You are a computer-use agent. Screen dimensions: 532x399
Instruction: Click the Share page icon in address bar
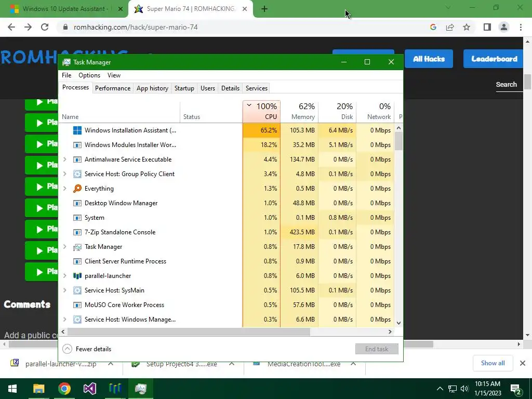point(450,27)
